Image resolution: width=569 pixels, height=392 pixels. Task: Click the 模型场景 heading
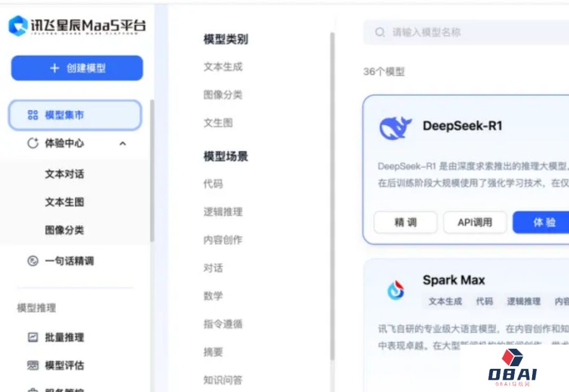225,156
